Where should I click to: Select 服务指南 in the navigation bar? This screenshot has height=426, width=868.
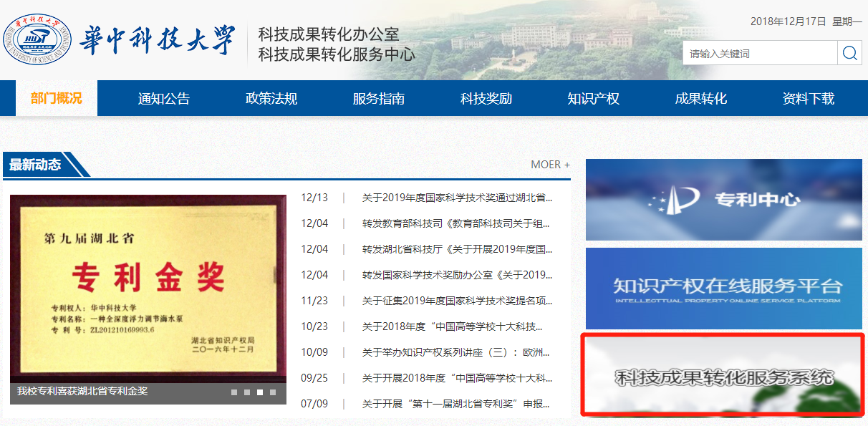coord(379,99)
